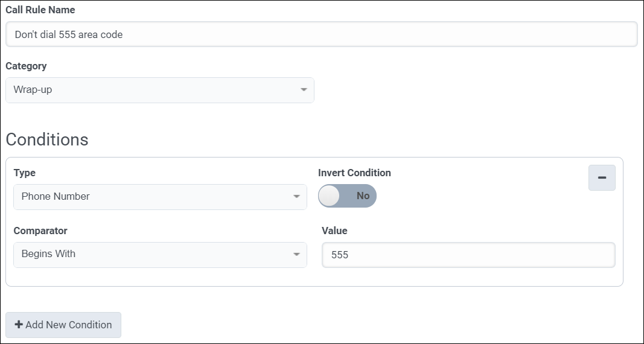Viewport: 644px width, 344px height.
Task: Expand the Type dropdown showing Phone Number
Action: tap(159, 197)
